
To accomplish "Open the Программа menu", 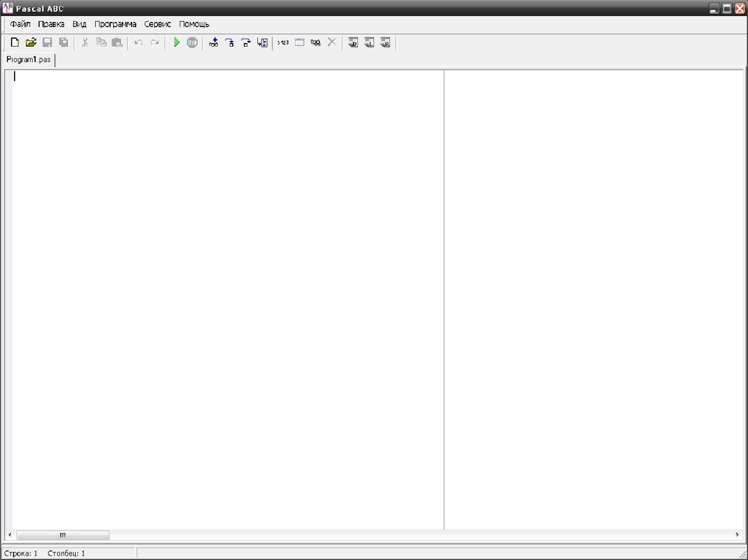I will [x=115, y=24].
